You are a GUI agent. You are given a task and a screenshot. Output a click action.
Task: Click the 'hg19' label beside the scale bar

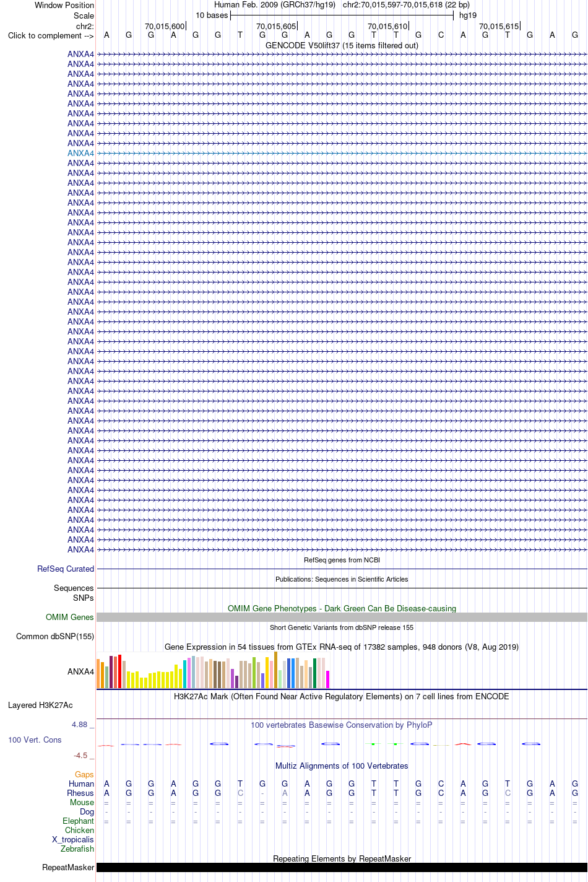point(468,15)
